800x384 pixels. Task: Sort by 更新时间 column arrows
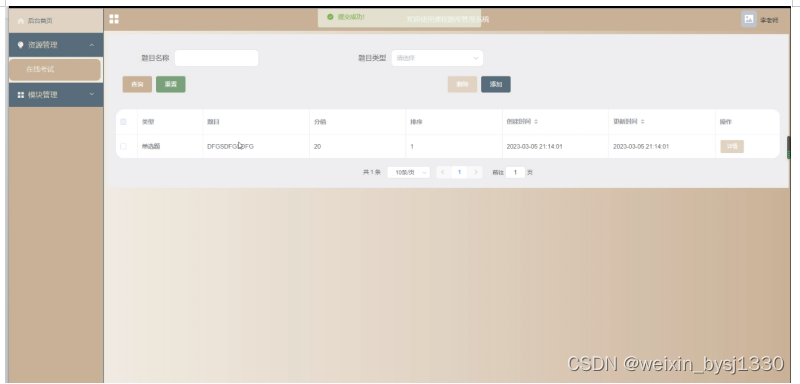tap(642, 122)
